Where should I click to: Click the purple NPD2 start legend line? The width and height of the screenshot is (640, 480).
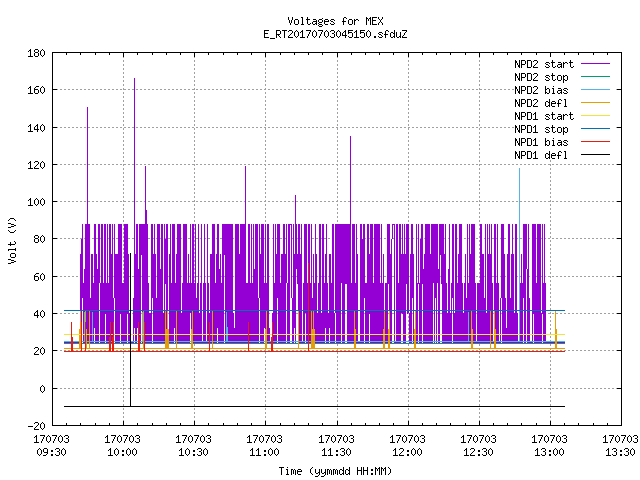click(x=595, y=64)
